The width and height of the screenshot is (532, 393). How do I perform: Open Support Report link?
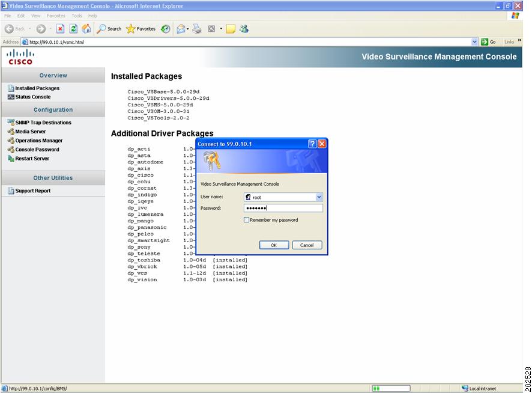point(33,191)
